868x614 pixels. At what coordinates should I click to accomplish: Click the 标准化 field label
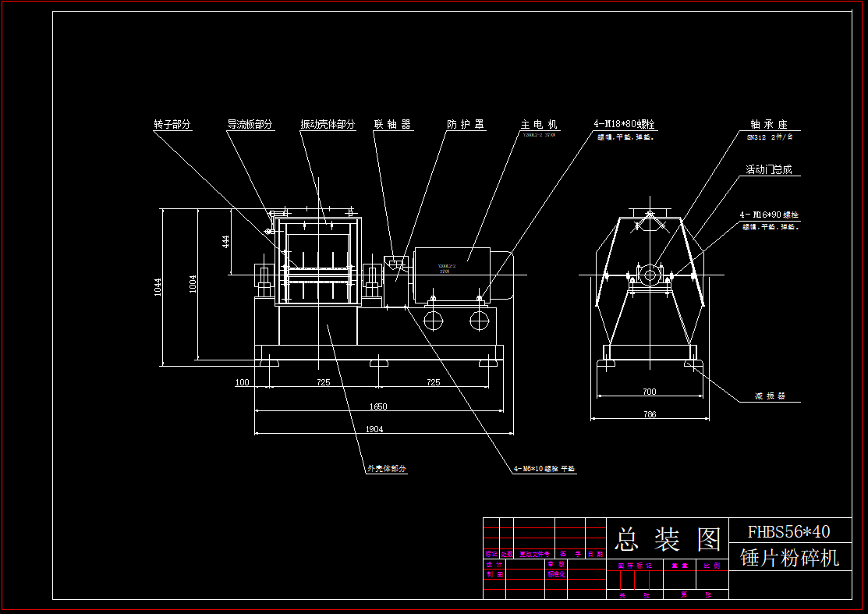pyautogui.click(x=556, y=575)
